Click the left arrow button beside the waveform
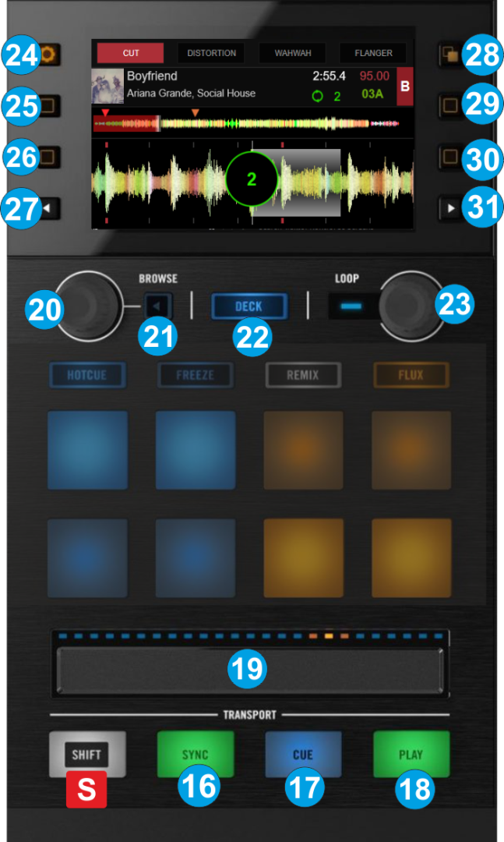This screenshot has height=842, width=504. (x=48, y=208)
